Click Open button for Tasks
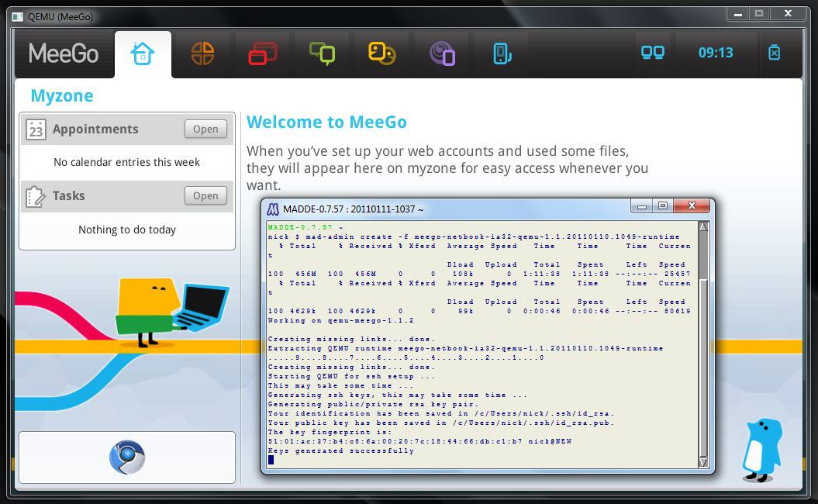 [205, 196]
